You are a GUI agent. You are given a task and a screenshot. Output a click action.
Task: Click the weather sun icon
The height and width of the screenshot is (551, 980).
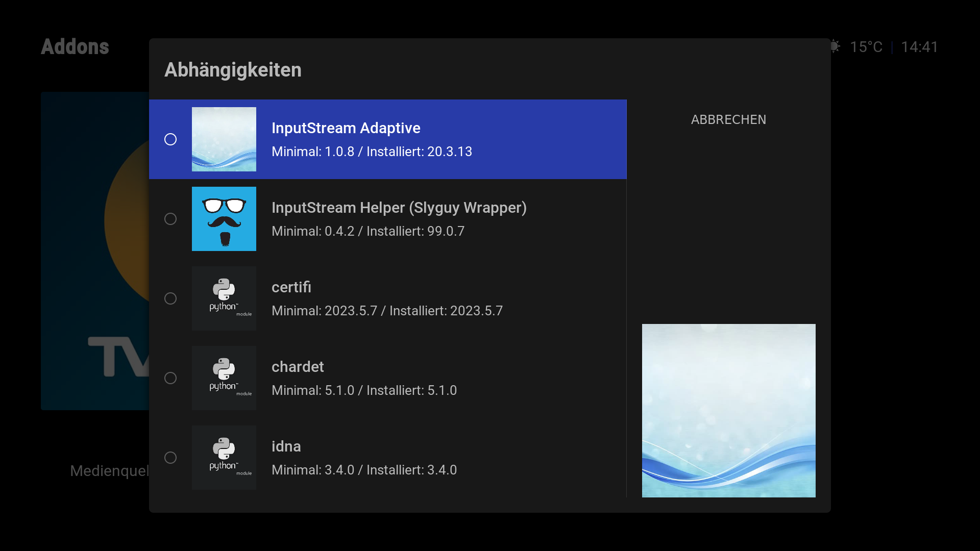[x=835, y=46]
